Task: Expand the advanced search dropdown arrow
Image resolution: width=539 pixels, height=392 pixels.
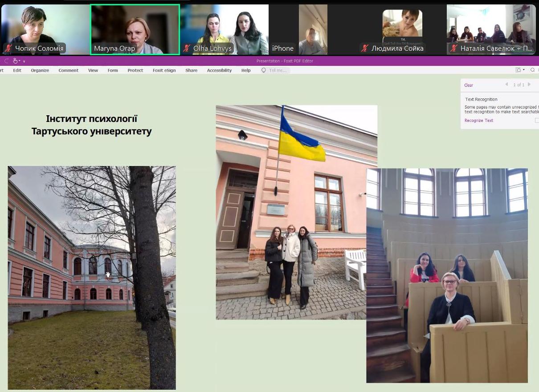Action: (x=523, y=70)
